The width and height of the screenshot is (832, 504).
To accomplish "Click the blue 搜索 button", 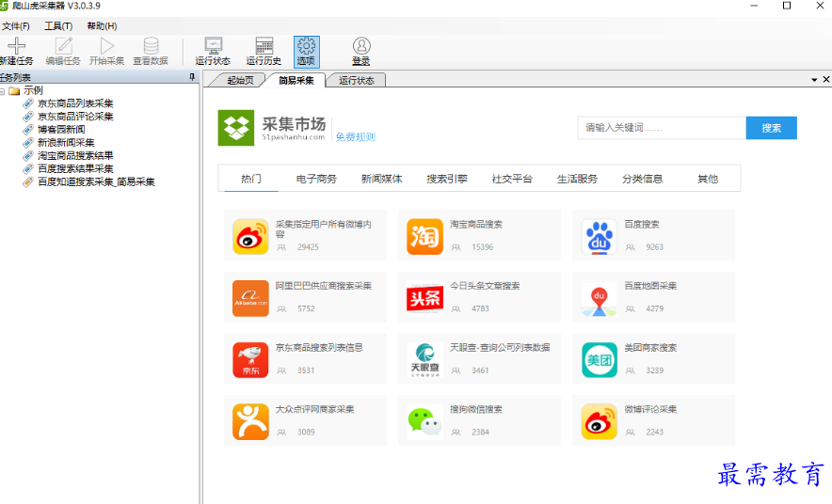I will coord(772,128).
